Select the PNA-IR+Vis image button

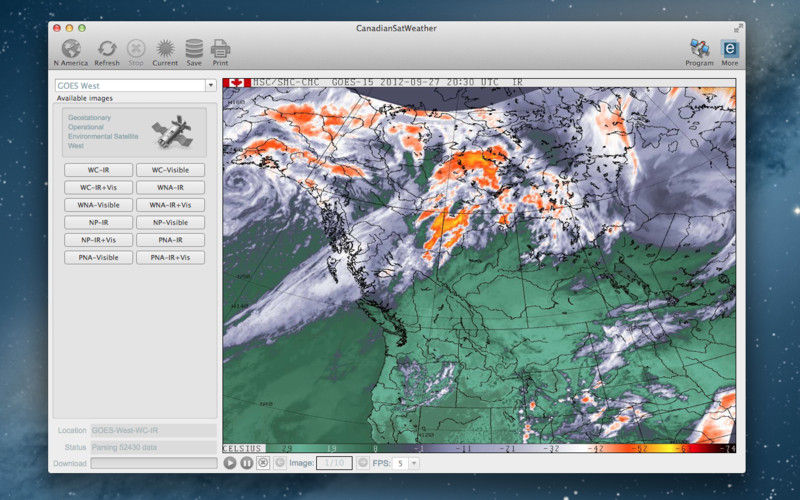point(170,258)
